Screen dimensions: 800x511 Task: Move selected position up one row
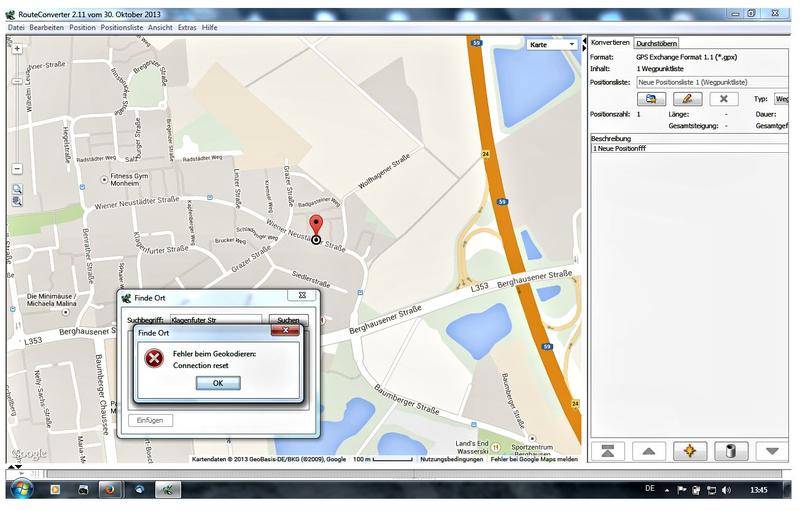pyautogui.click(x=649, y=451)
